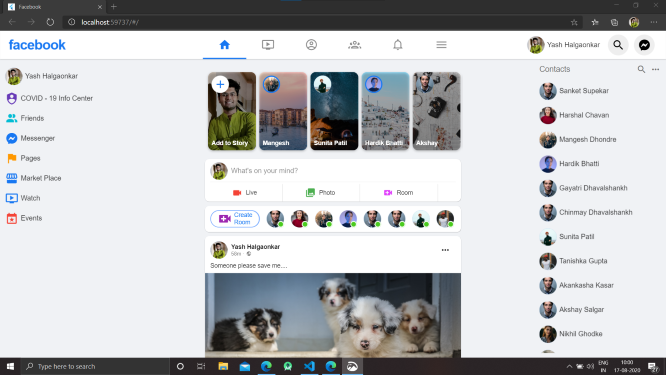
Task: Click the browser back arrow
Action: coord(12,22)
